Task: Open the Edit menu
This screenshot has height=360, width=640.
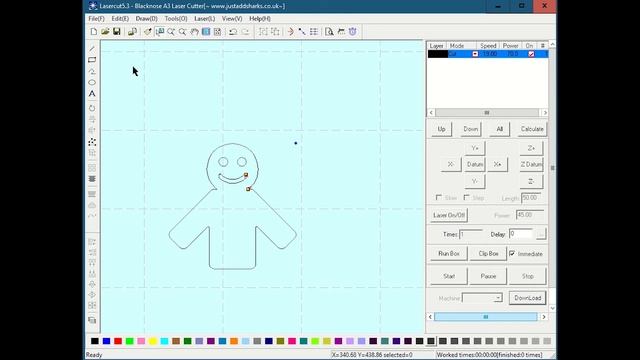Action: [x=120, y=19]
